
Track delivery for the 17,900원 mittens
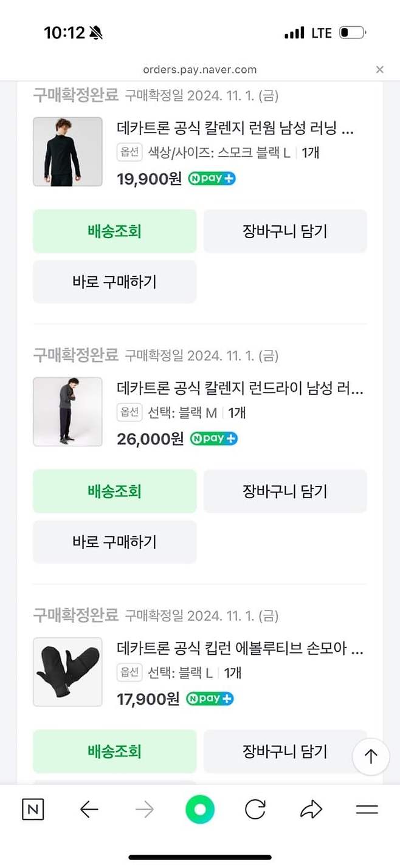pyautogui.click(x=114, y=751)
